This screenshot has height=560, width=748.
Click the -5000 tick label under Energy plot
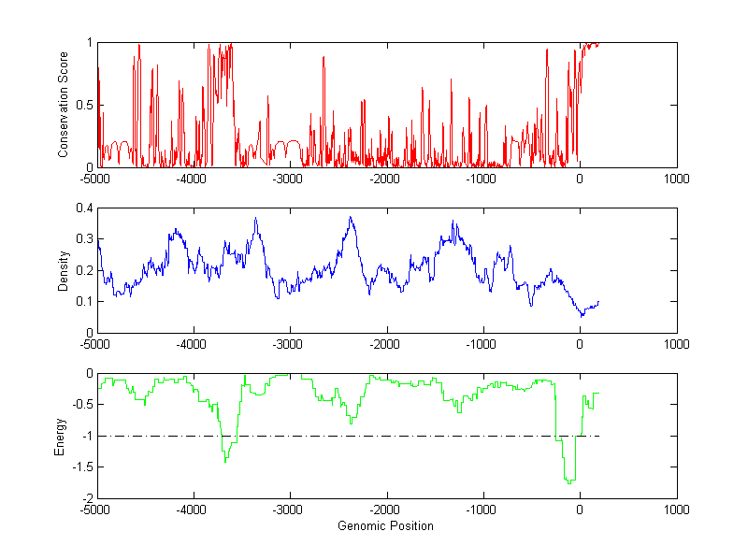[97, 510]
